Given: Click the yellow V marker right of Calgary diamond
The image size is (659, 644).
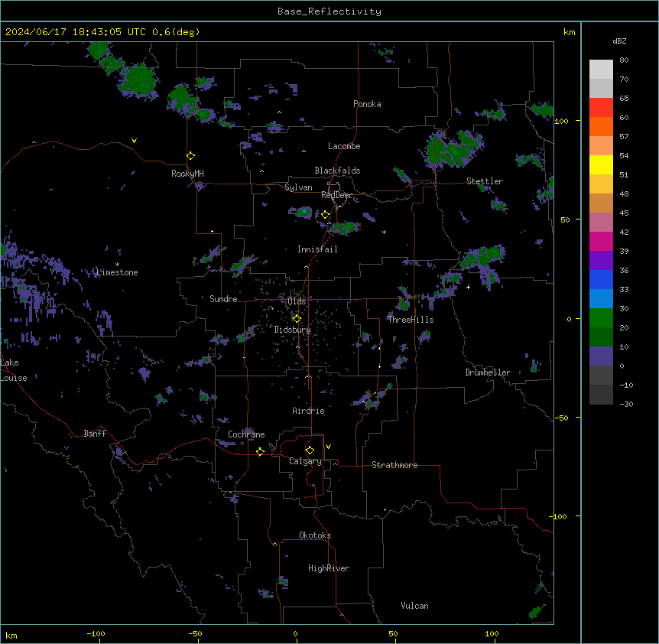Looking at the screenshot, I should click(x=328, y=447).
